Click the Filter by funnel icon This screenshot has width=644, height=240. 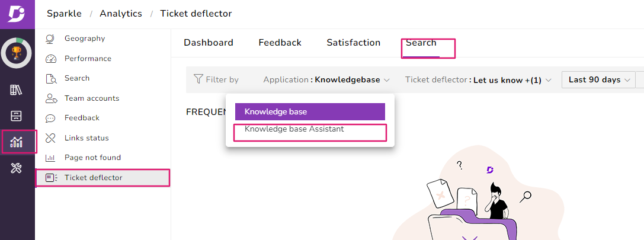coord(198,79)
